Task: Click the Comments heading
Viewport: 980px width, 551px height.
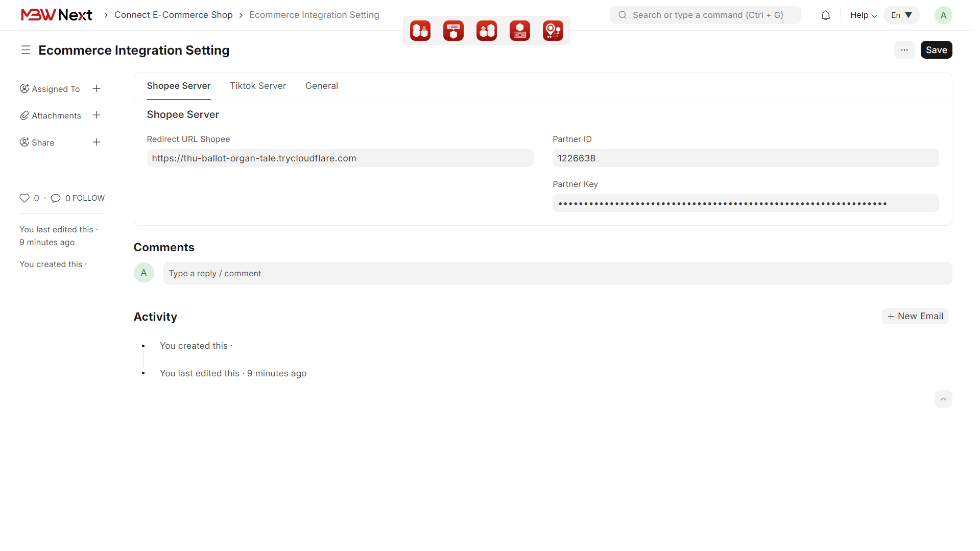Action: coord(164,247)
